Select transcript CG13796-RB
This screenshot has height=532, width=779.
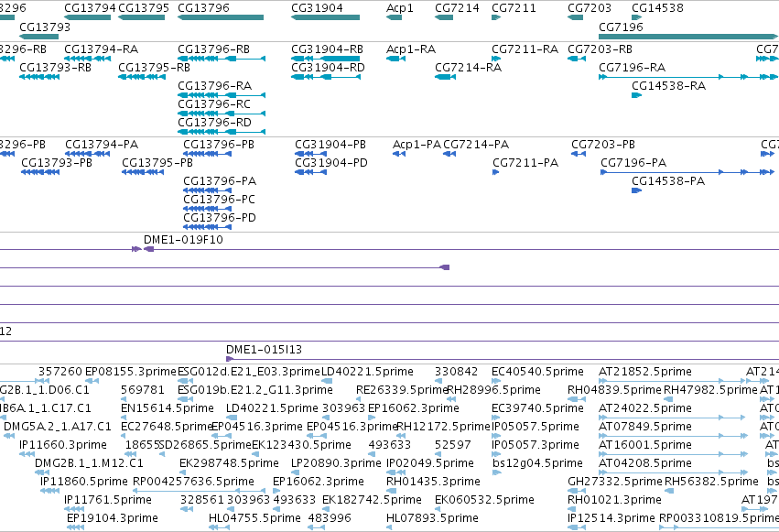click(213, 49)
